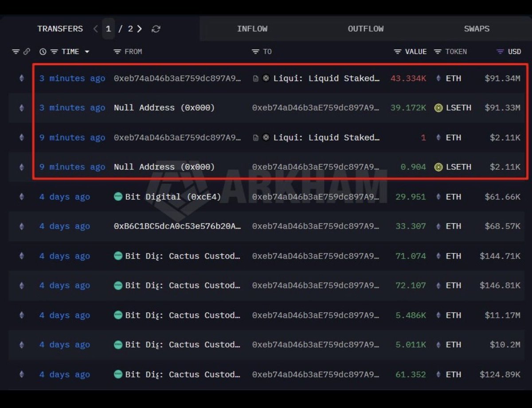
Task: Filter by VALUE column
Action: (x=398, y=52)
